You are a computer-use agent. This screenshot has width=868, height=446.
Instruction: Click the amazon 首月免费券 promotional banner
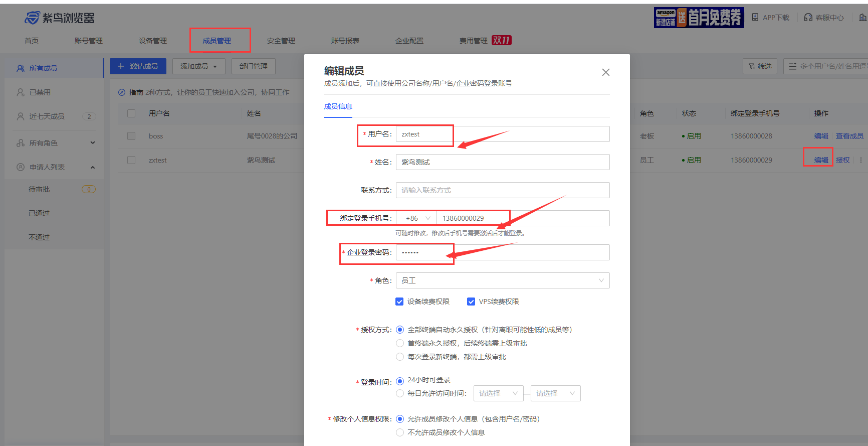pos(699,18)
